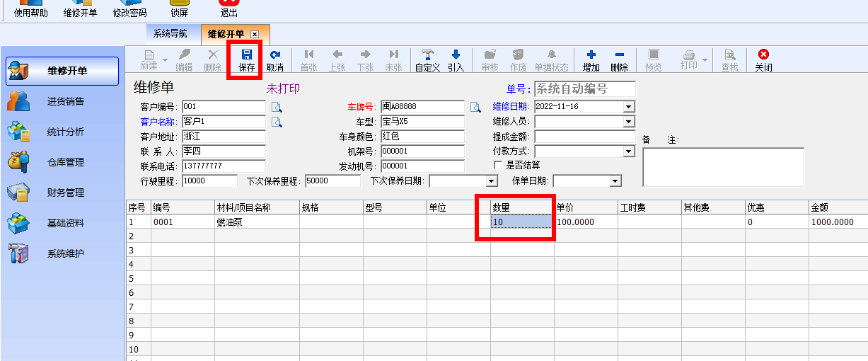Click the 打印 printer icon
The image size is (868, 361).
(x=688, y=55)
